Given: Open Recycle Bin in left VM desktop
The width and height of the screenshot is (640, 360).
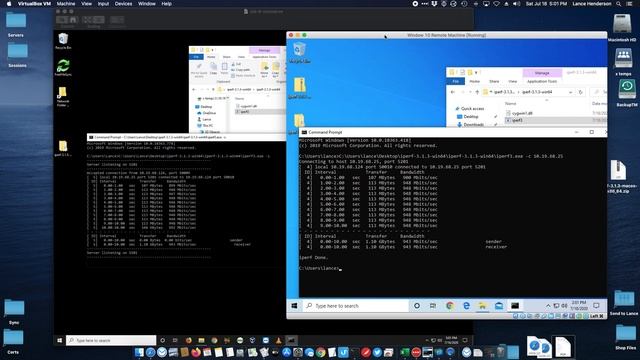Looking at the screenshot, I should [x=63, y=41].
